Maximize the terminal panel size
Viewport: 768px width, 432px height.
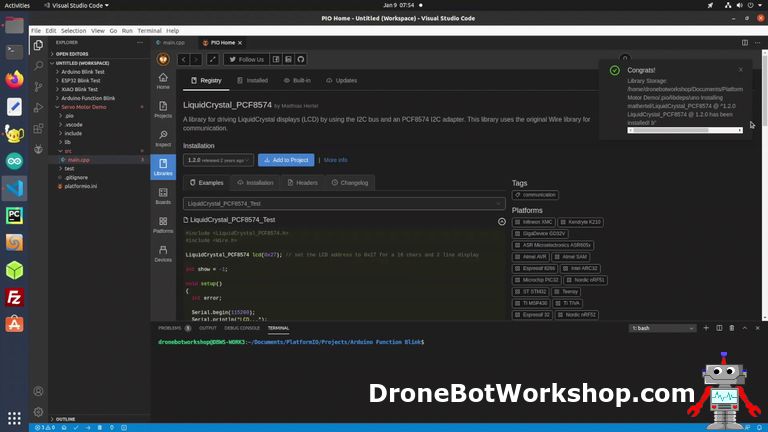(x=744, y=328)
